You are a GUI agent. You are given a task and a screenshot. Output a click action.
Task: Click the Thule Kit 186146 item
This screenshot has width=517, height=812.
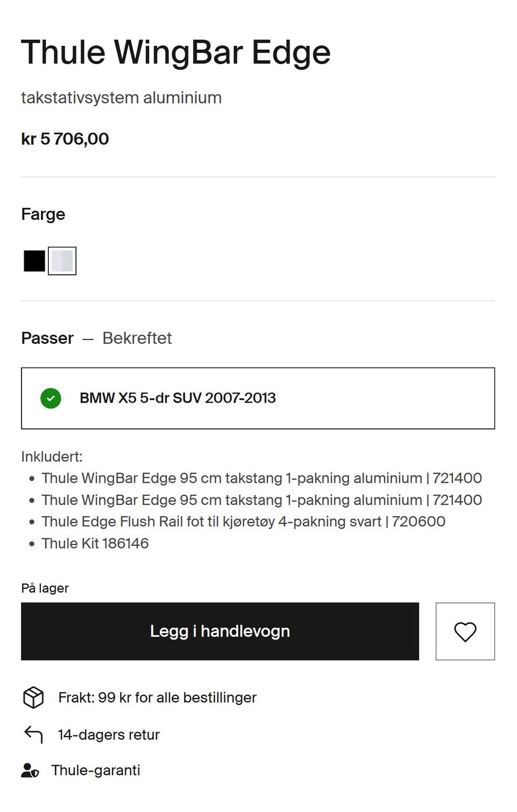click(95, 543)
